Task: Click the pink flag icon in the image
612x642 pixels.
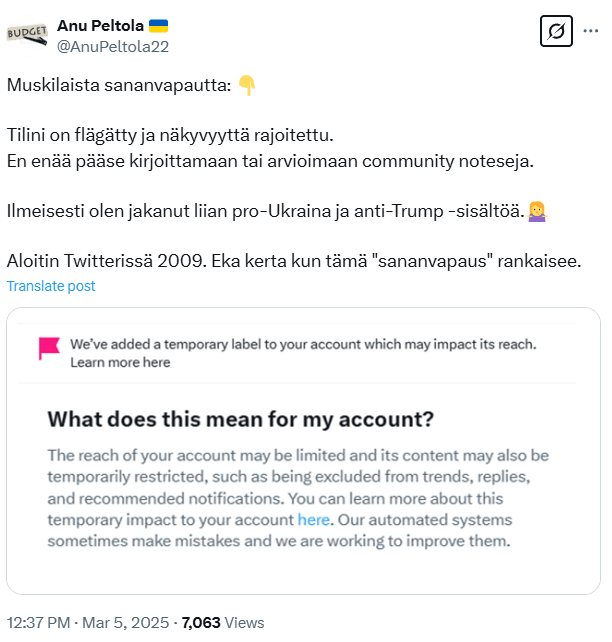Action: pos(48,348)
